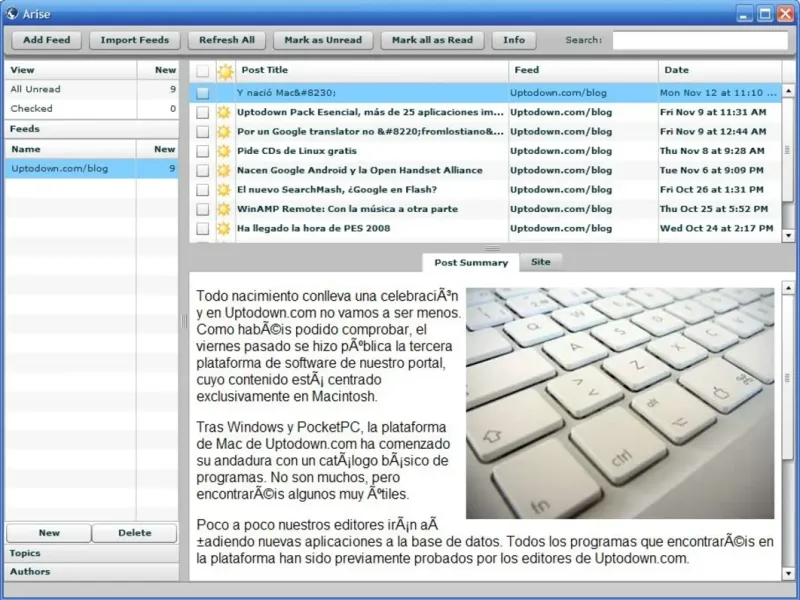
Task: Click post list scrollbar down arrow
Action: pyautogui.click(x=788, y=236)
